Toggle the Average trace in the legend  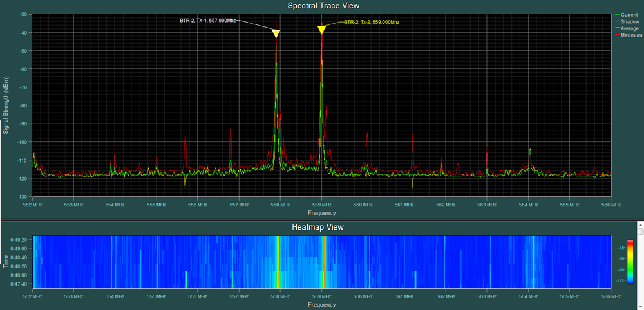[x=627, y=29]
